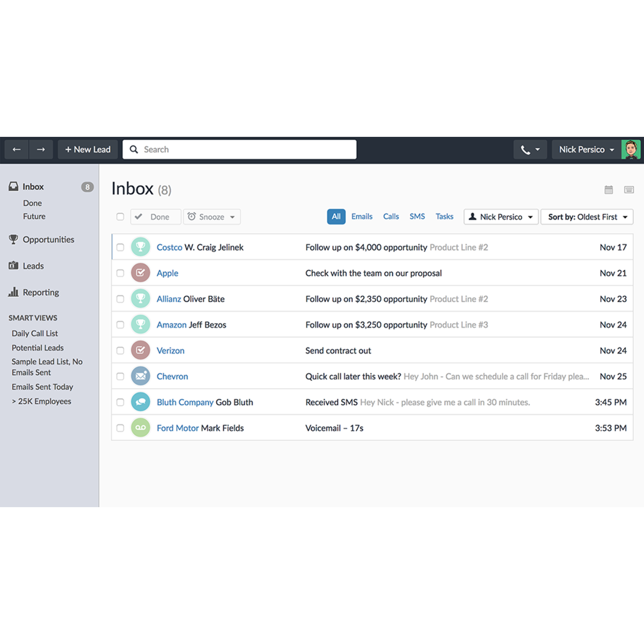The image size is (644, 644).
Task: Open Leads from the sidebar briefcase icon
Action: (14, 266)
